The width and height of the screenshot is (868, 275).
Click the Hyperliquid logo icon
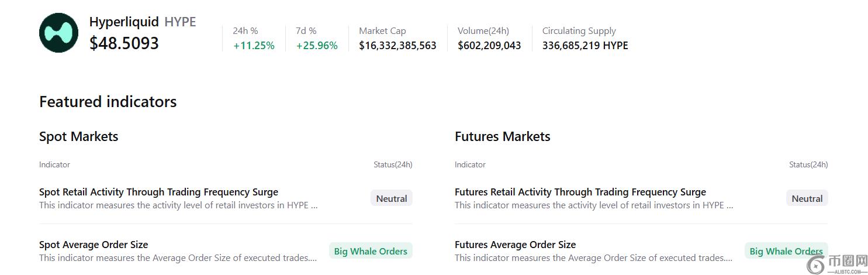[x=58, y=33]
